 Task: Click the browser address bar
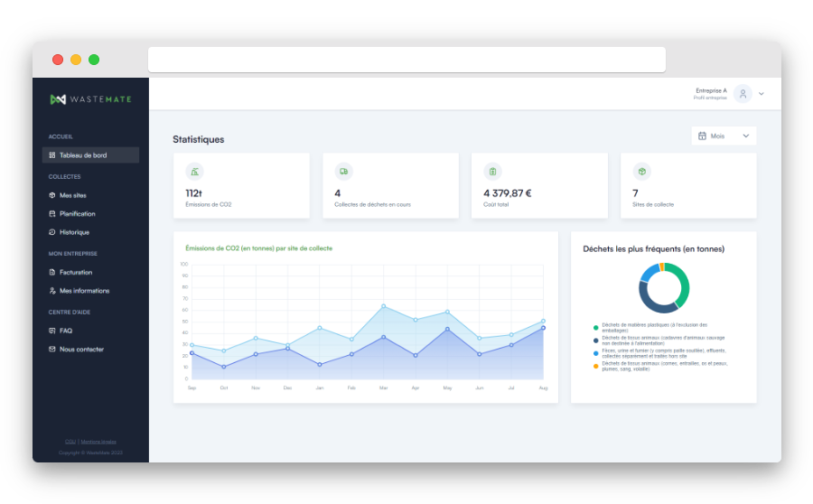pyautogui.click(x=406, y=60)
